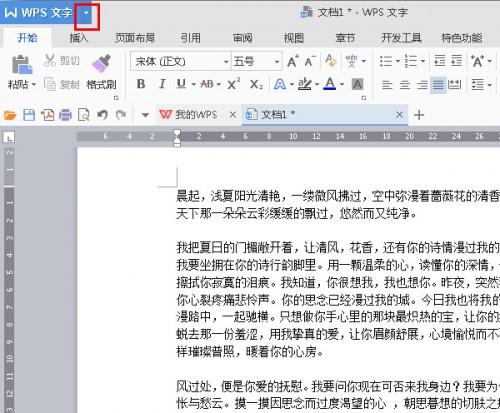Image resolution: width=500 pixels, height=413 pixels.
Task: Click the 复制 copy button
Action: click(x=62, y=85)
